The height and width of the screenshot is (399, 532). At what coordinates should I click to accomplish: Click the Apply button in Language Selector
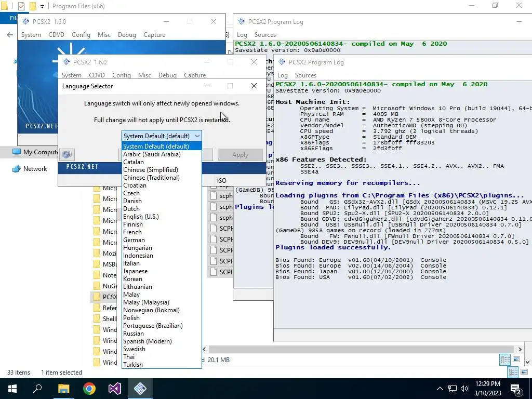pyautogui.click(x=240, y=155)
